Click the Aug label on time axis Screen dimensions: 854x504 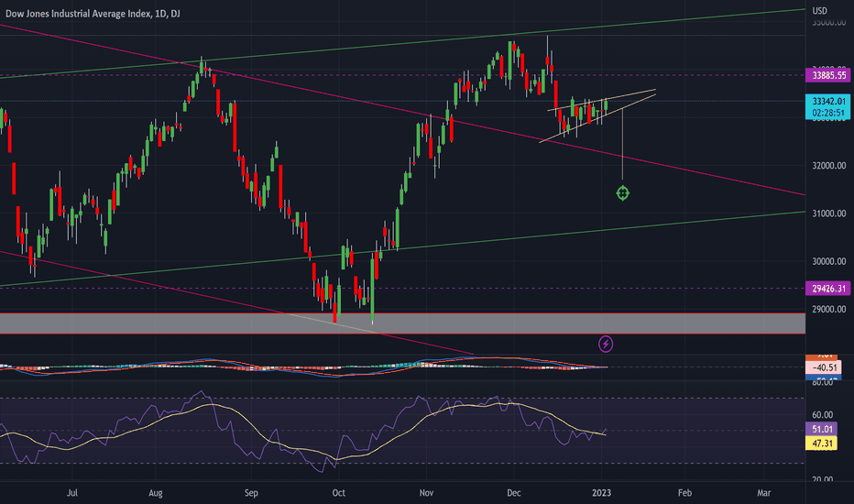pos(156,493)
